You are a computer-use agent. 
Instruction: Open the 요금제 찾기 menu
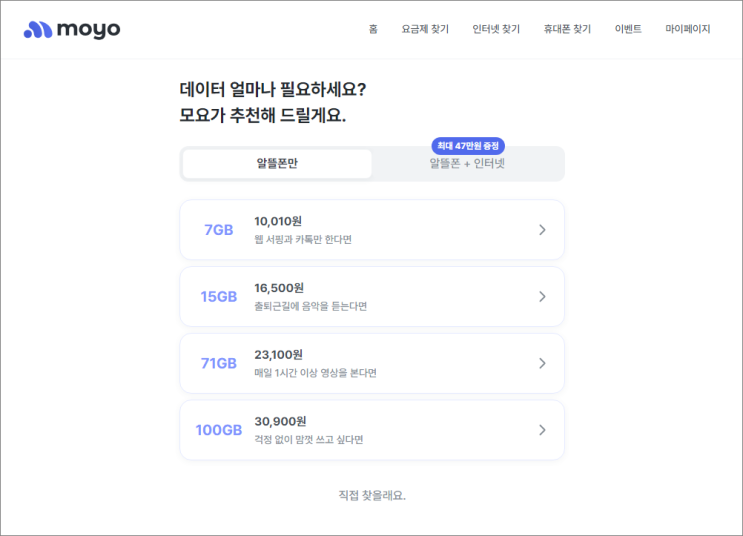pos(425,29)
